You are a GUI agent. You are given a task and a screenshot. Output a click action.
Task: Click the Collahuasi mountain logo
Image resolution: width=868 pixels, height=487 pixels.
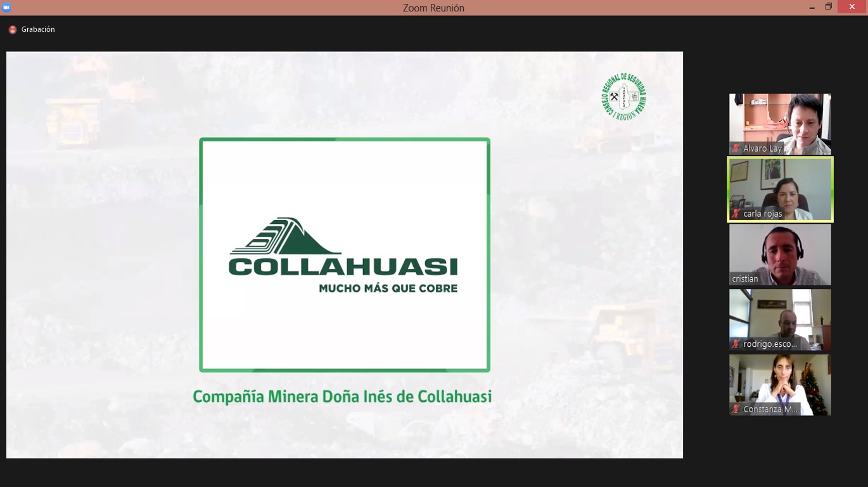[285, 237]
